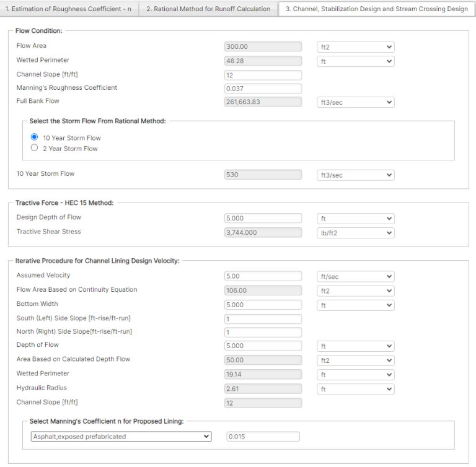Screen dimensions: 476x467
Task: Click the South (Left) Side Slope field
Action: (263, 319)
